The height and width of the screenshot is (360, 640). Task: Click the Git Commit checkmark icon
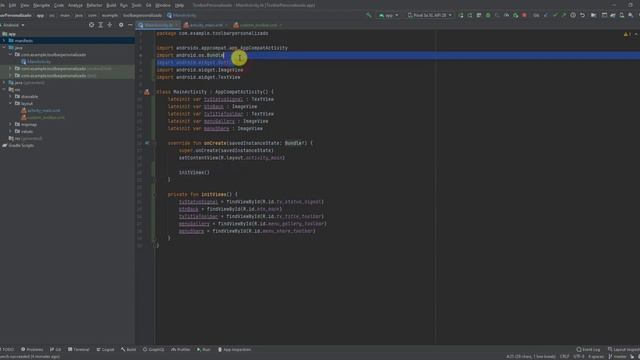pos(555,15)
